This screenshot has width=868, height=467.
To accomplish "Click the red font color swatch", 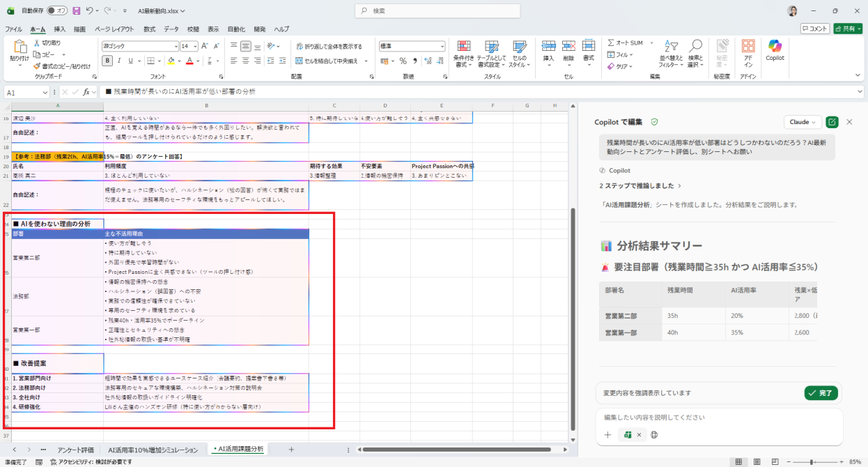I will [189, 61].
